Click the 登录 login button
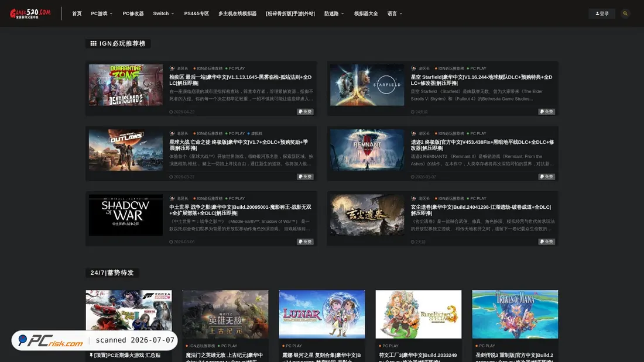The width and height of the screenshot is (644, 362). (602, 13)
